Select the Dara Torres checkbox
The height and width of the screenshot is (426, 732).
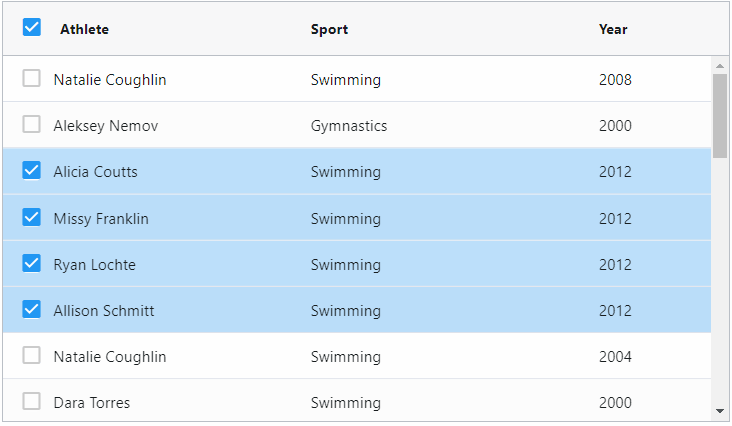[31, 401]
